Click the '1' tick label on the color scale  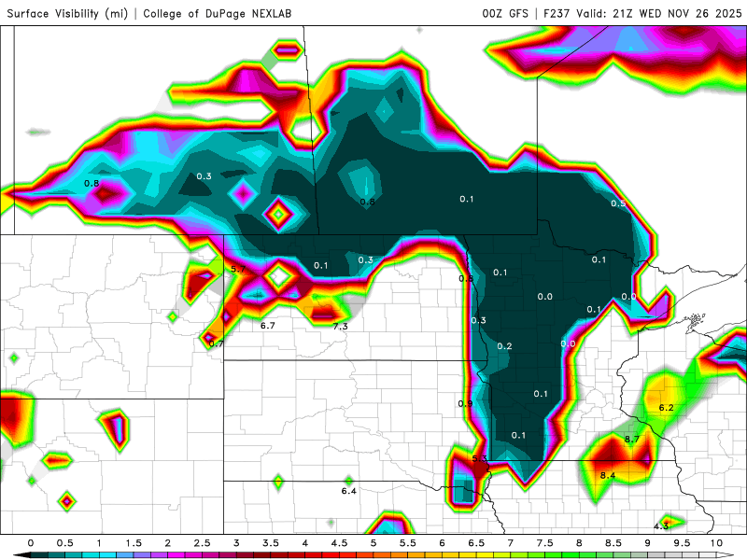click(x=99, y=543)
